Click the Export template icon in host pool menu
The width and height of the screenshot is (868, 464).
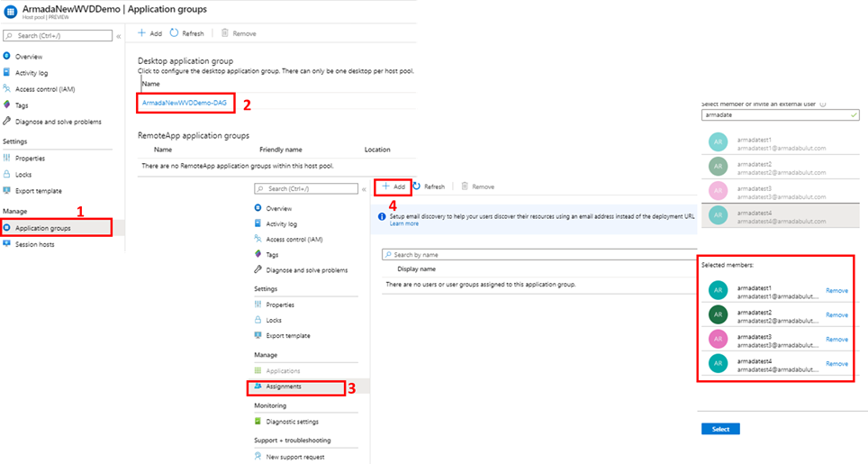(6, 190)
